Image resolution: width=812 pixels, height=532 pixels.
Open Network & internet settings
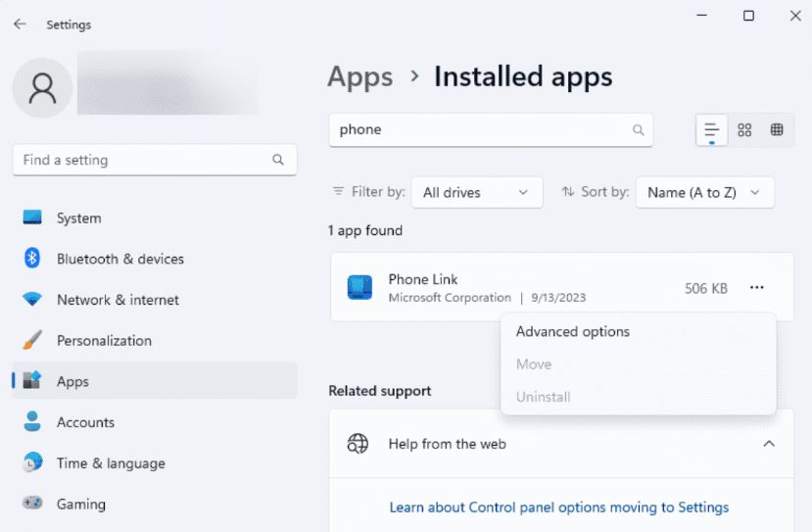pos(155,300)
